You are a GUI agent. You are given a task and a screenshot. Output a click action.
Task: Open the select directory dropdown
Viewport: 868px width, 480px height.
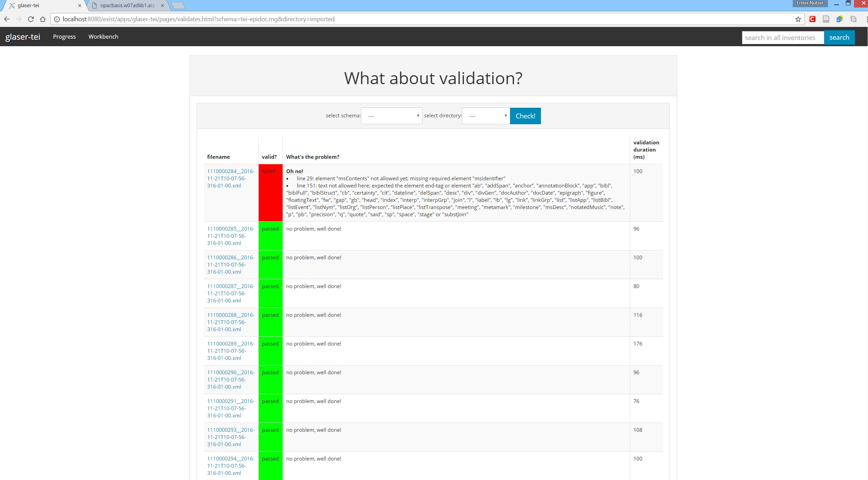[x=486, y=116]
